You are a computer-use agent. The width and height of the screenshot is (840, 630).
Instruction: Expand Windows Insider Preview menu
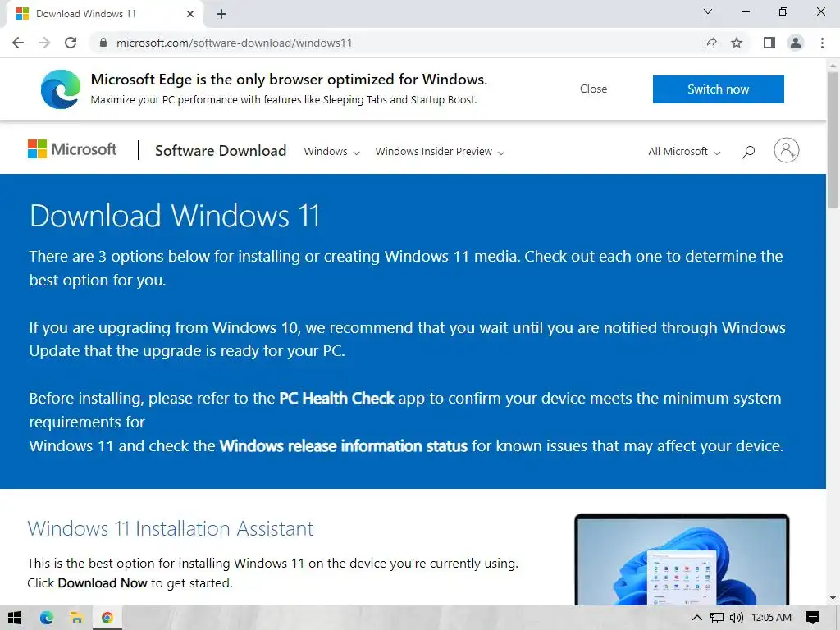click(x=440, y=152)
